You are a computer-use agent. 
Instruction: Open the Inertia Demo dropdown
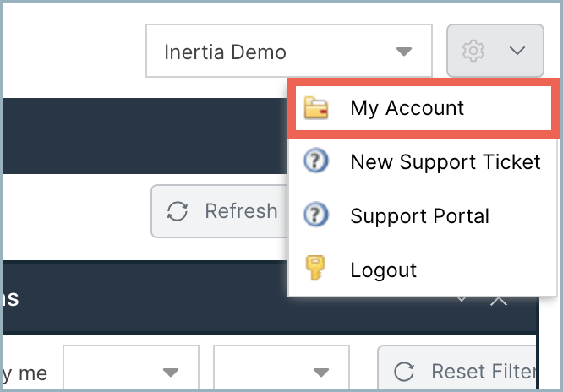(x=289, y=51)
